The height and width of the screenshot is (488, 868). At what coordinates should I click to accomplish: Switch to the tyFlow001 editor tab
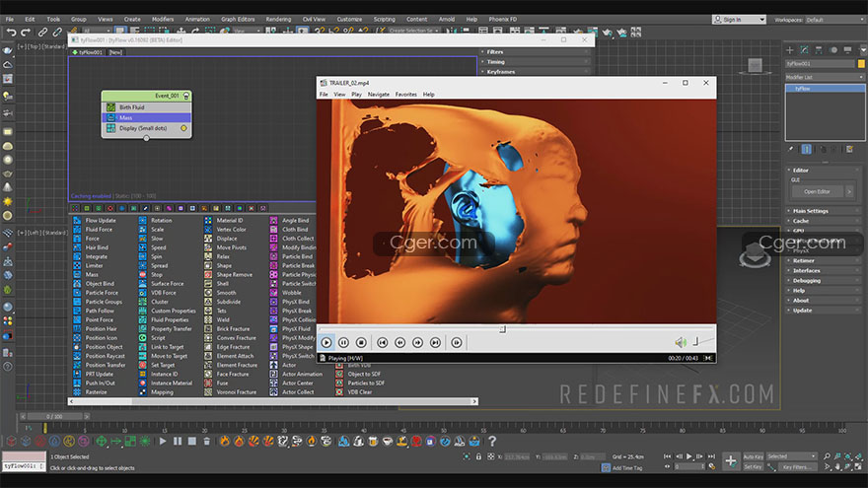pos(88,52)
